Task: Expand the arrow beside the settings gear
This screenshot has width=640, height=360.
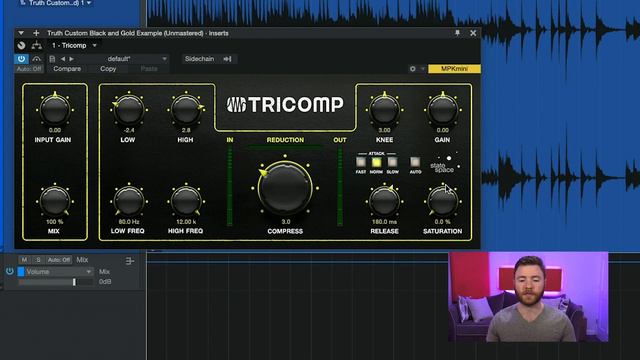Action: pos(422,69)
